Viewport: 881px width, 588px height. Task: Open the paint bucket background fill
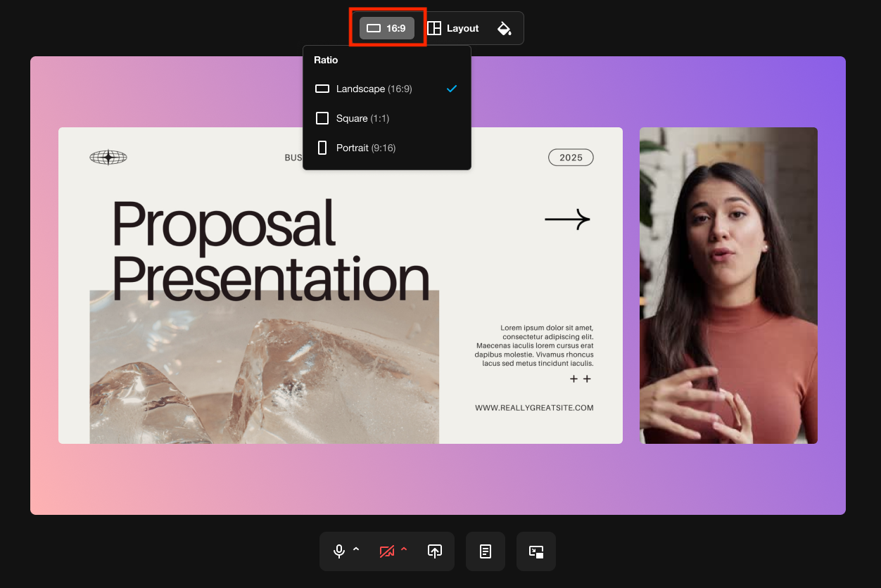pyautogui.click(x=505, y=28)
